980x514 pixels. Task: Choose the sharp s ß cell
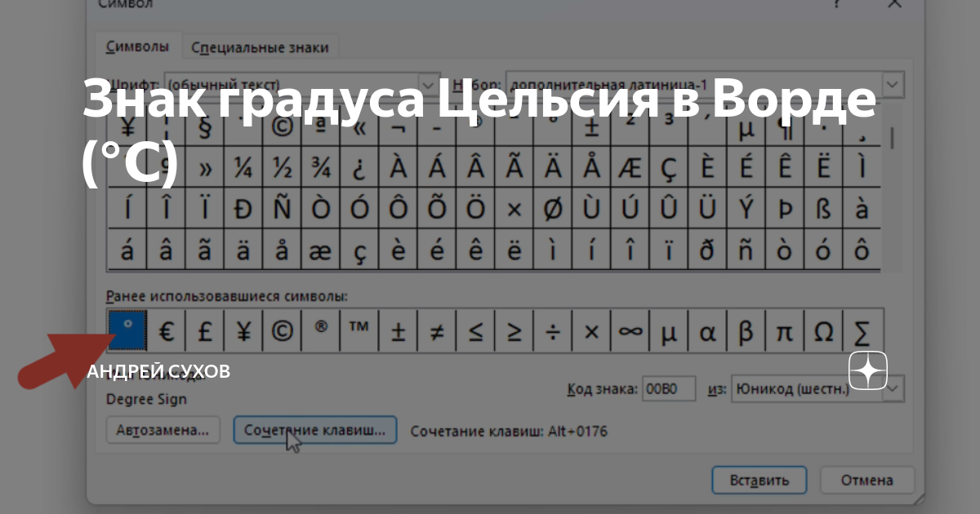(823, 209)
